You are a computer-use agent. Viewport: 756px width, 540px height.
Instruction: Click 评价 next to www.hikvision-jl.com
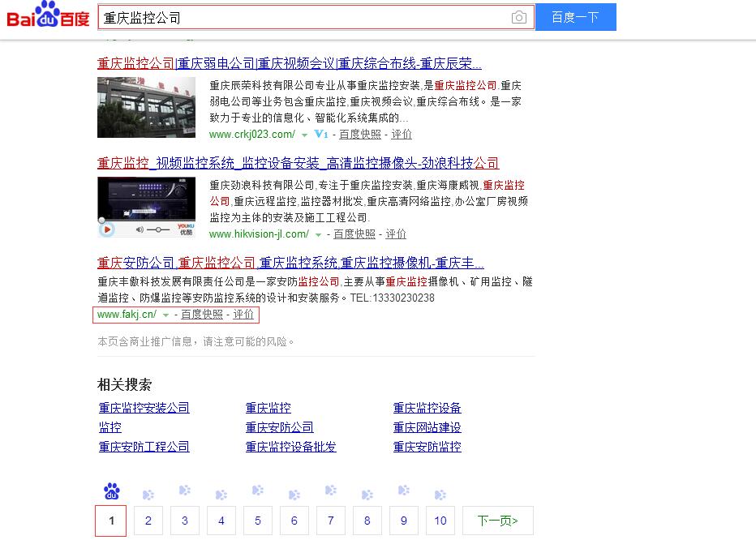(396, 234)
